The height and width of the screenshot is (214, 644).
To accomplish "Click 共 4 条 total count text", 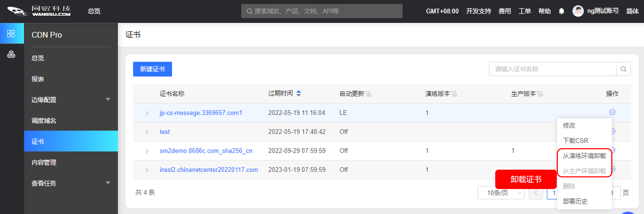I will click(145, 193).
